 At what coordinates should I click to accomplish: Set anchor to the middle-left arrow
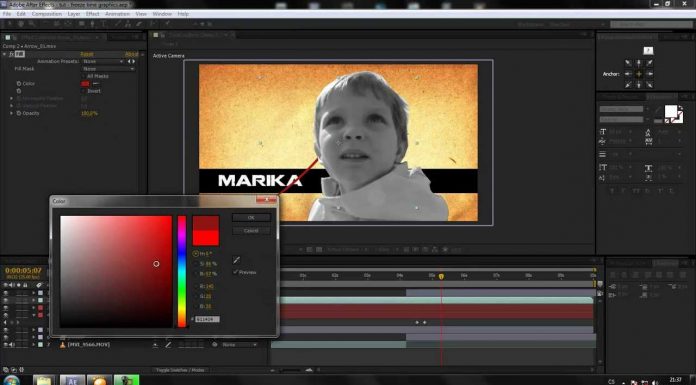[x=628, y=74]
